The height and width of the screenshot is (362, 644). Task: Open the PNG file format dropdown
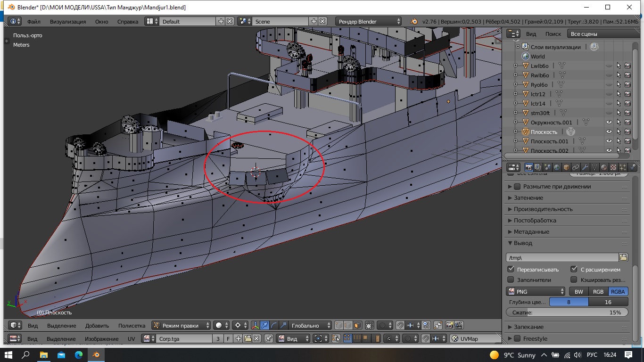click(x=536, y=291)
